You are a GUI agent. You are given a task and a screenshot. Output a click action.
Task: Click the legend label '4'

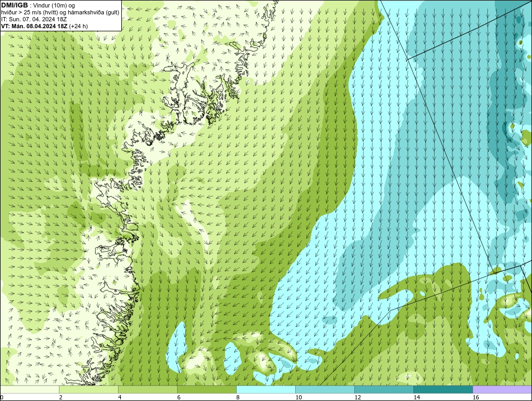120,397
